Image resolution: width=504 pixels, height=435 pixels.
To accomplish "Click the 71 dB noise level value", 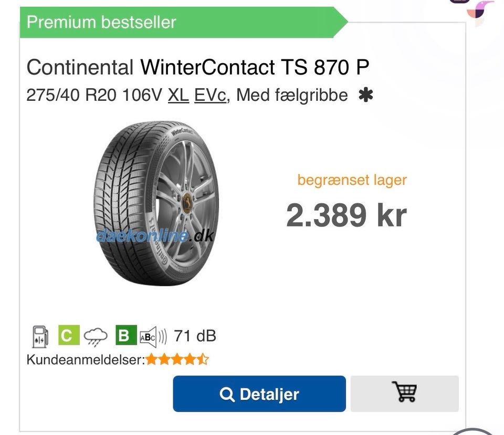I will (x=195, y=336).
